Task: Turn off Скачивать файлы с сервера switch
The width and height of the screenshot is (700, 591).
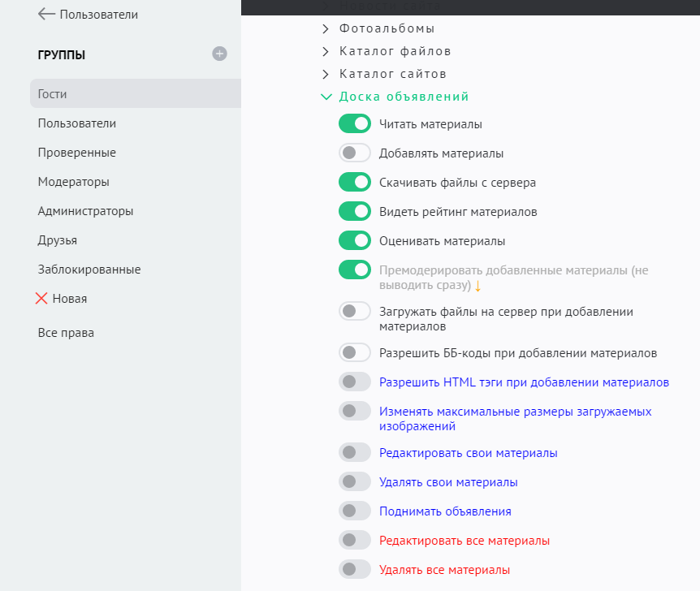Action: tap(354, 182)
